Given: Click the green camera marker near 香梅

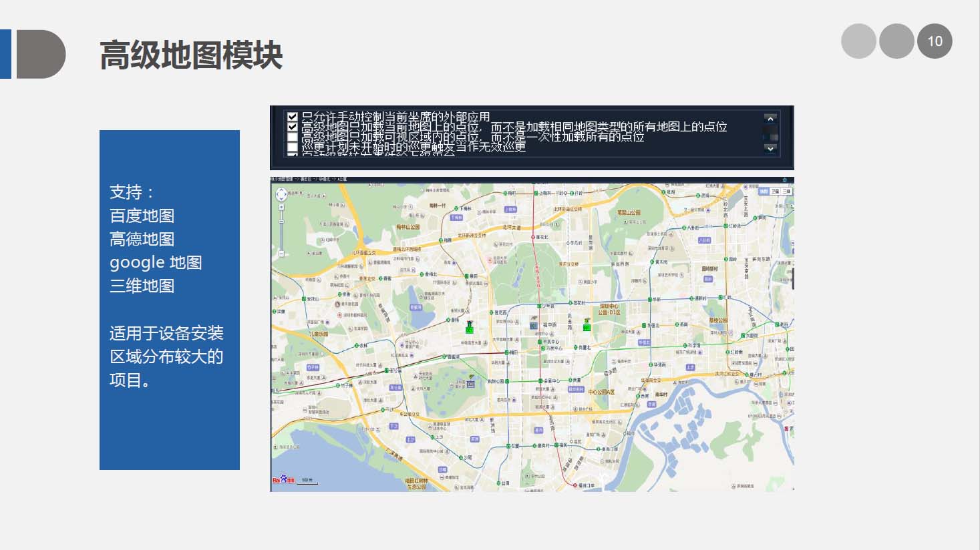Looking at the screenshot, I should 469,328.
